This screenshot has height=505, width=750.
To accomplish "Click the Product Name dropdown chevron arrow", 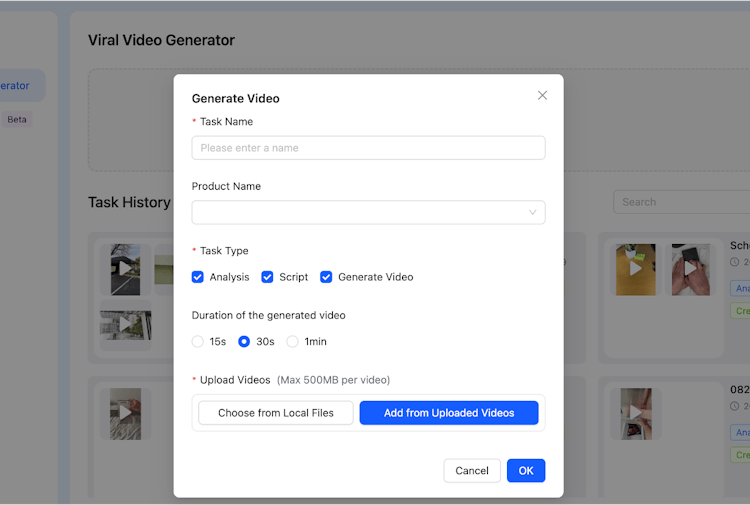I will [x=533, y=212].
